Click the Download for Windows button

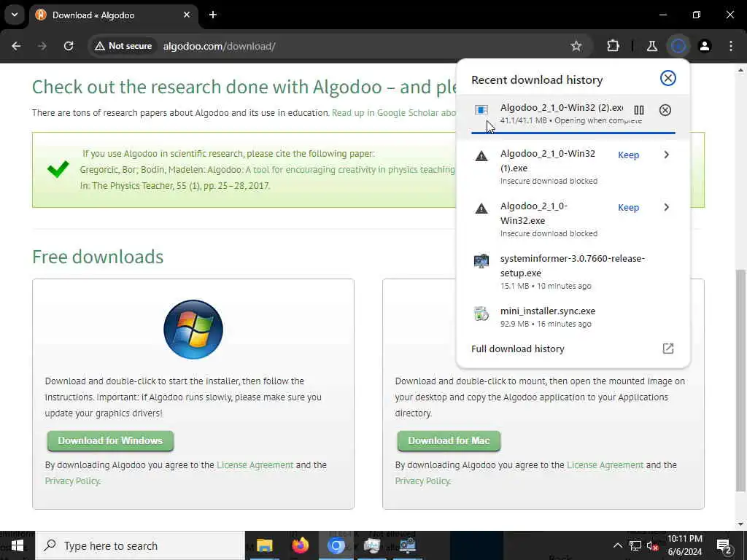pos(110,441)
